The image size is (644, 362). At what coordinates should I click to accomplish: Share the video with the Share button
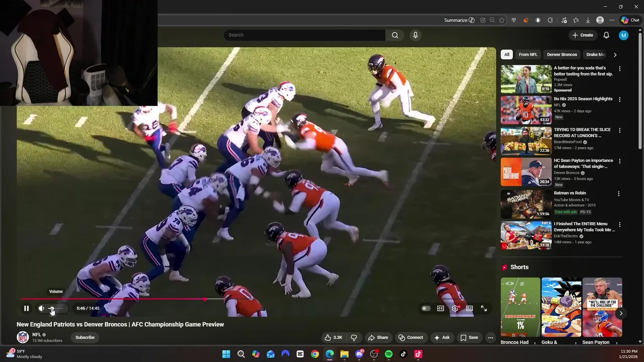(378, 337)
